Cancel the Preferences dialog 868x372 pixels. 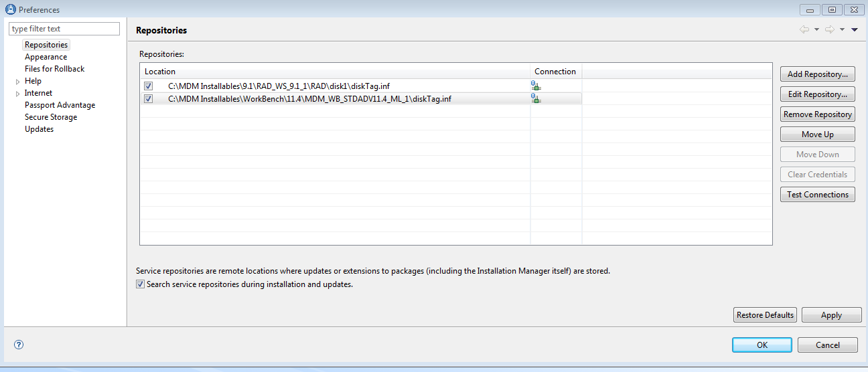coord(828,345)
